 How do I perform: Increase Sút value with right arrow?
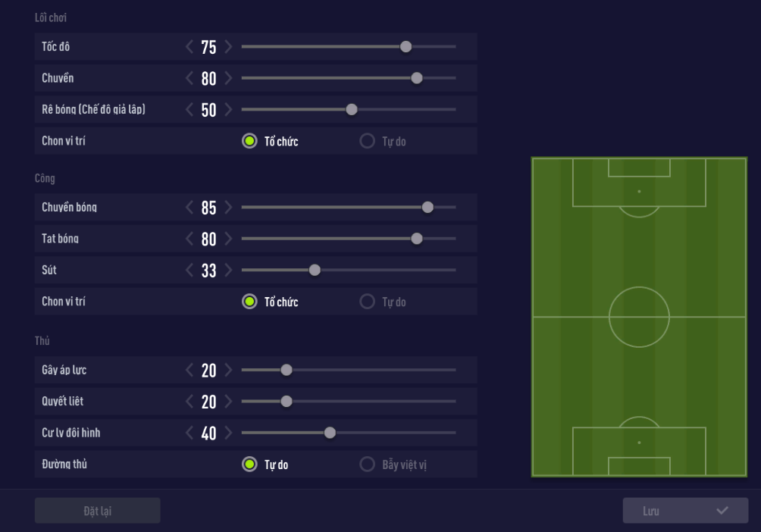click(229, 270)
